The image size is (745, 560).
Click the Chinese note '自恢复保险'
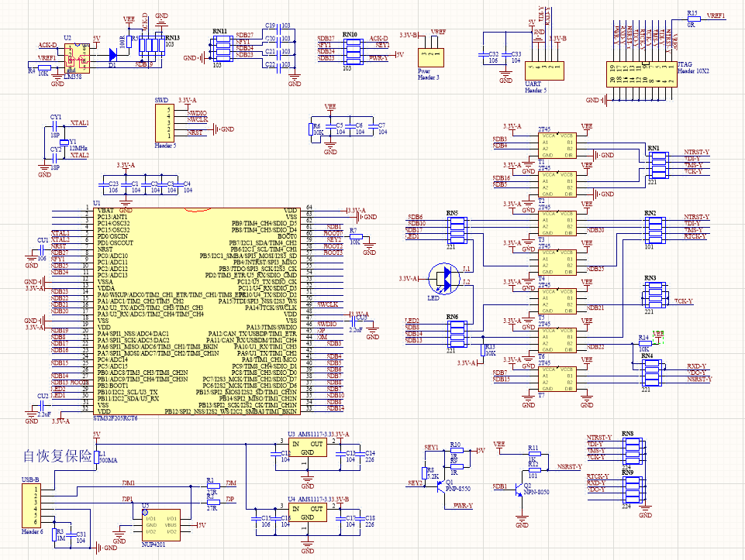(57, 456)
